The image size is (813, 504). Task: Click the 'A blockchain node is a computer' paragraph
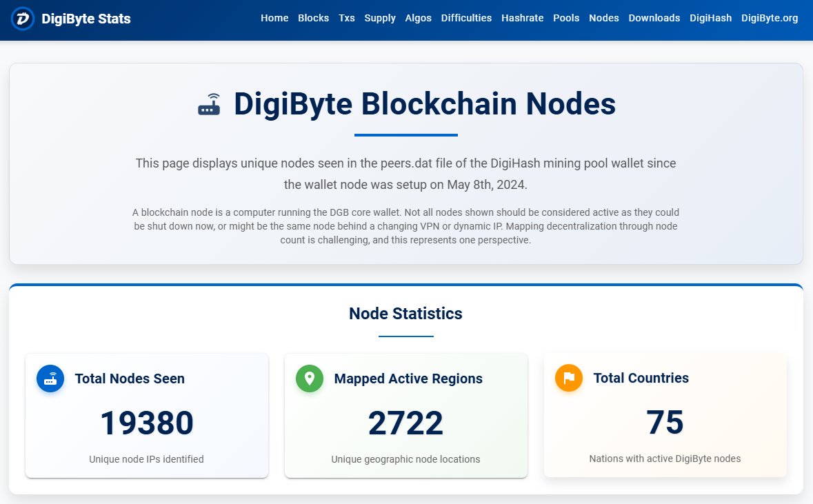tap(405, 226)
